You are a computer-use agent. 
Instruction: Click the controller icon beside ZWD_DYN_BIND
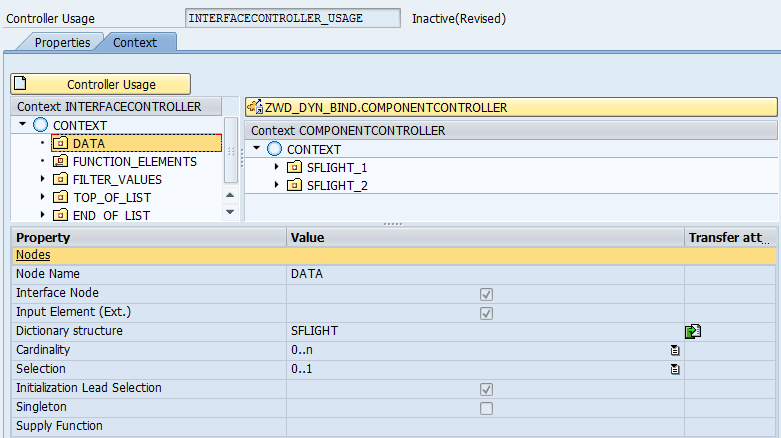[255, 107]
